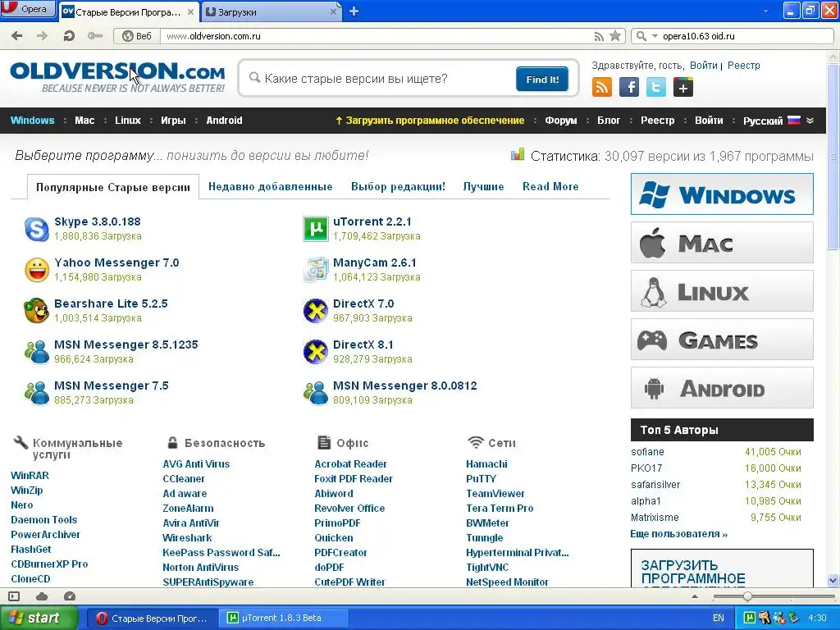Open the DirectX 7.0 icon
The height and width of the screenshot is (630, 840).
tap(316, 311)
